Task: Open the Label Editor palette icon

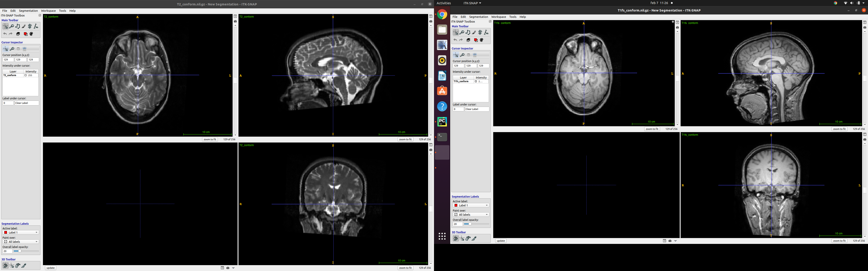Action: [31, 34]
